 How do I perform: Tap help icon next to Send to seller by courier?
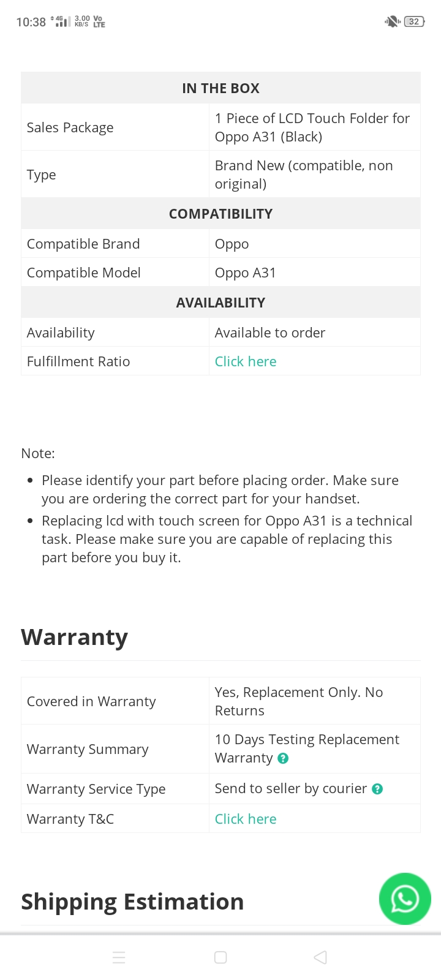pos(377,789)
